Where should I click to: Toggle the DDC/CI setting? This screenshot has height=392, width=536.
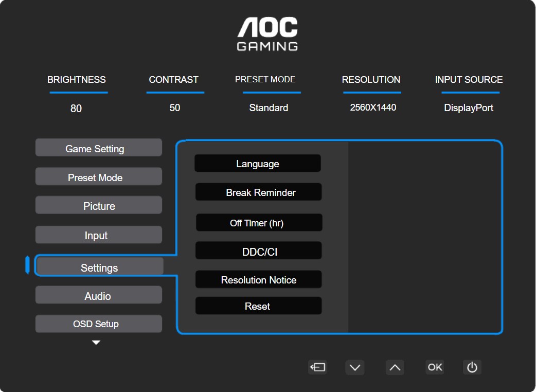259,252
